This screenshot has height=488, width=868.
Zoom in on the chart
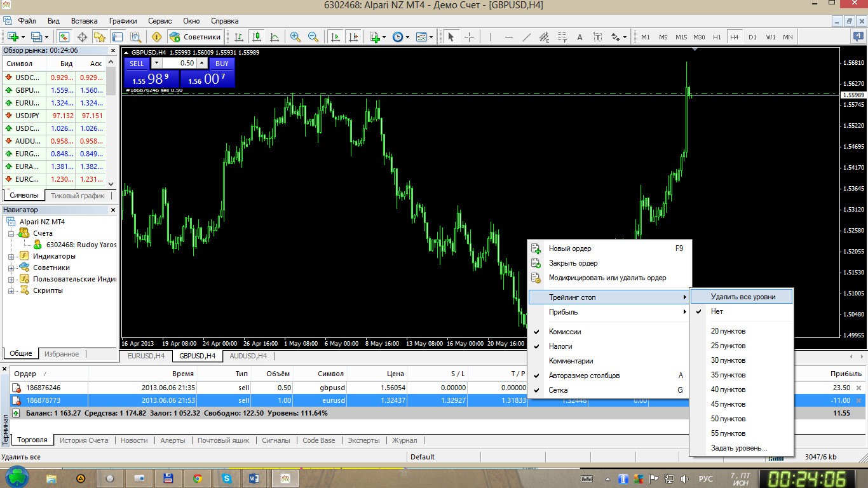coord(295,37)
